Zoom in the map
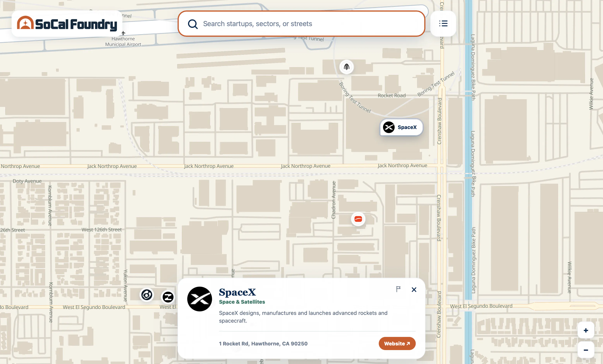The image size is (603, 364). coord(586,331)
